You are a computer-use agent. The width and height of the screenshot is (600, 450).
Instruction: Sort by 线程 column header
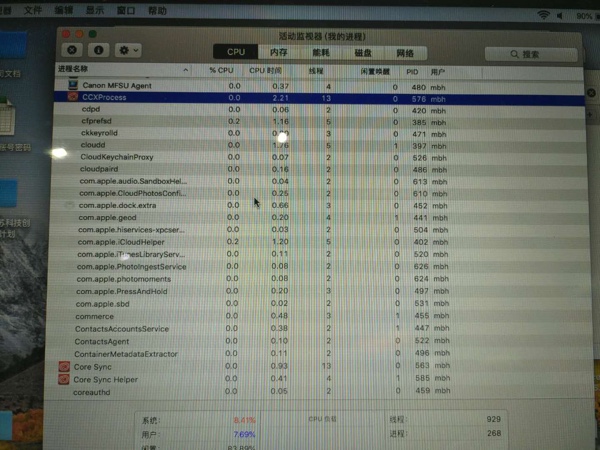pos(316,71)
